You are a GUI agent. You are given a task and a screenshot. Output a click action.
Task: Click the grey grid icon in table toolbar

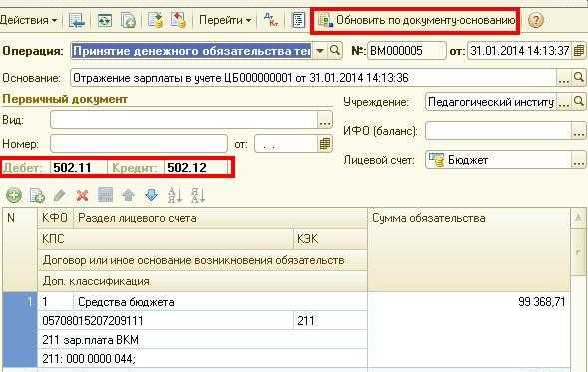point(105,195)
